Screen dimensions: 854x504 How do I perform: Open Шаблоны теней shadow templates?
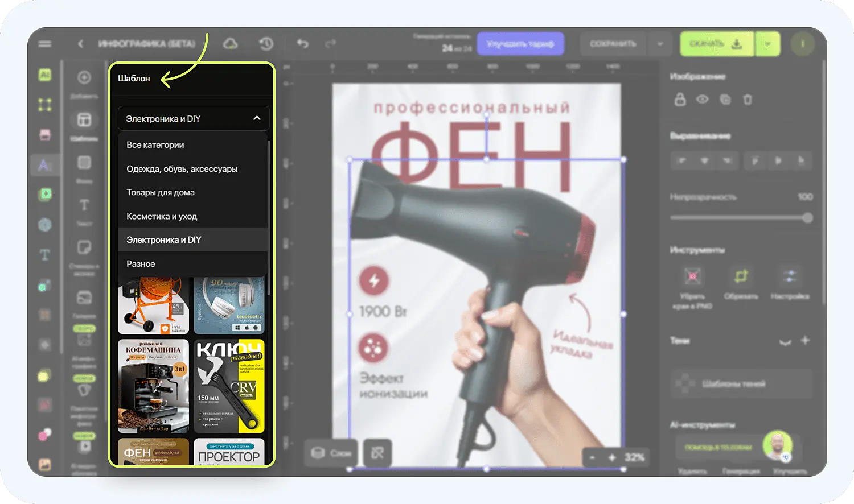[740, 384]
